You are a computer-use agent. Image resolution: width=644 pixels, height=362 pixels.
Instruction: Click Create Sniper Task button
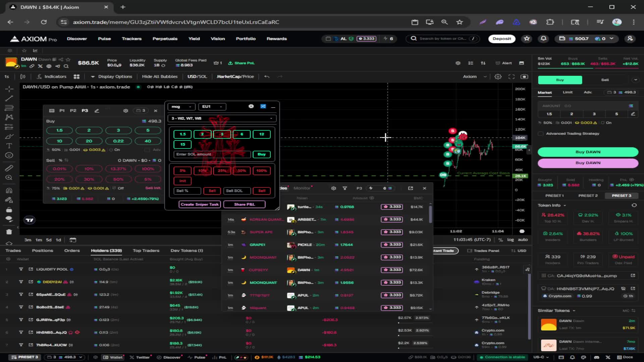(x=200, y=204)
